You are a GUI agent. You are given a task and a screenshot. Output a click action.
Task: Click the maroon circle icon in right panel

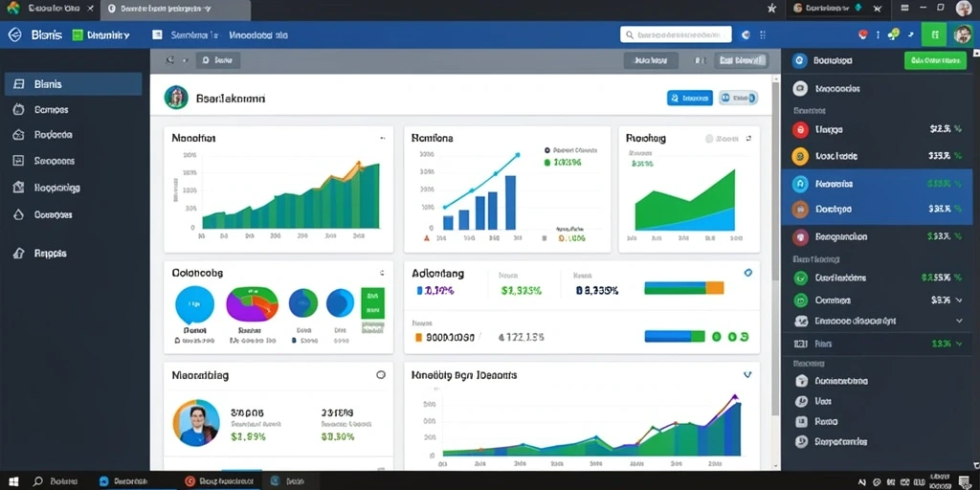[800, 237]
